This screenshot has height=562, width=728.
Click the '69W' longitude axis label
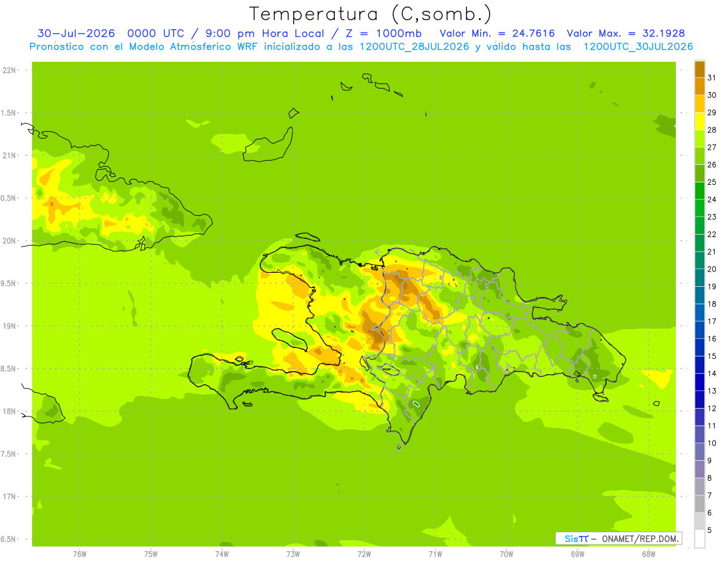pyautogui.click(x=578, y=554)
